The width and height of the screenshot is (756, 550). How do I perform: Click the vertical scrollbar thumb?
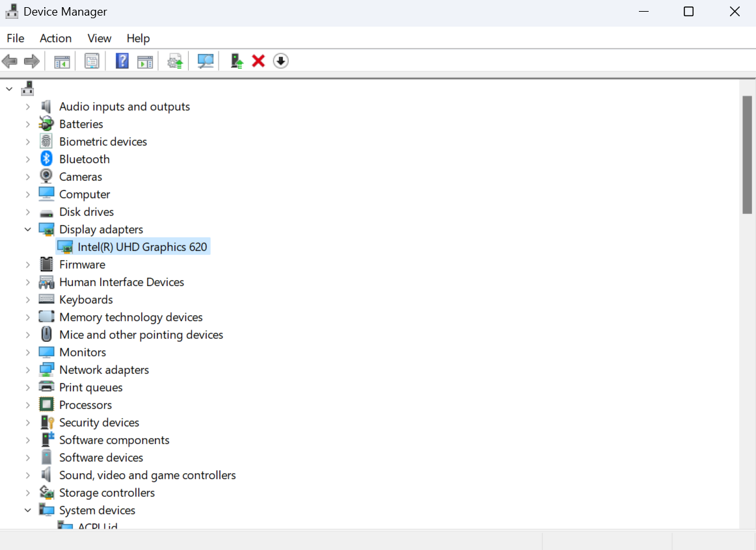tap(747, 155)
